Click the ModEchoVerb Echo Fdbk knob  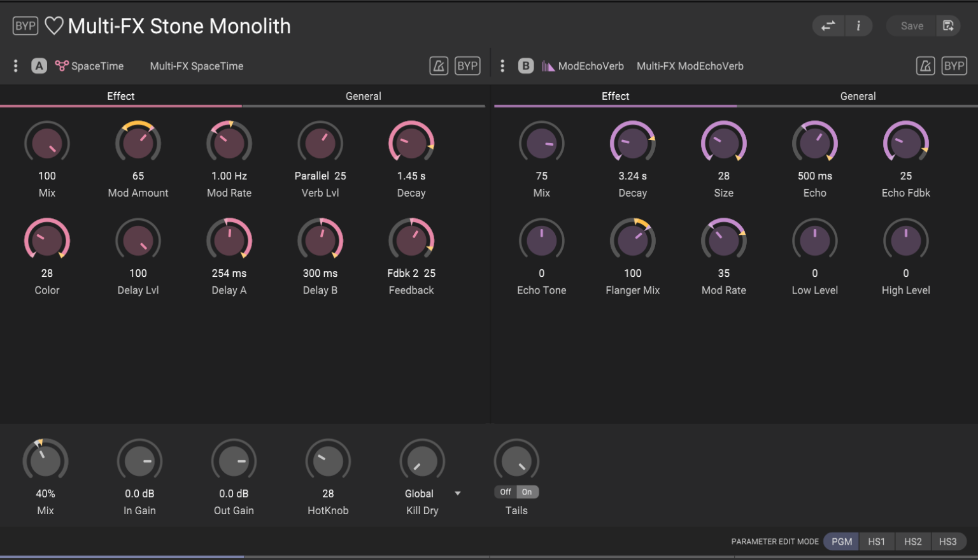(x=906, y=143)
